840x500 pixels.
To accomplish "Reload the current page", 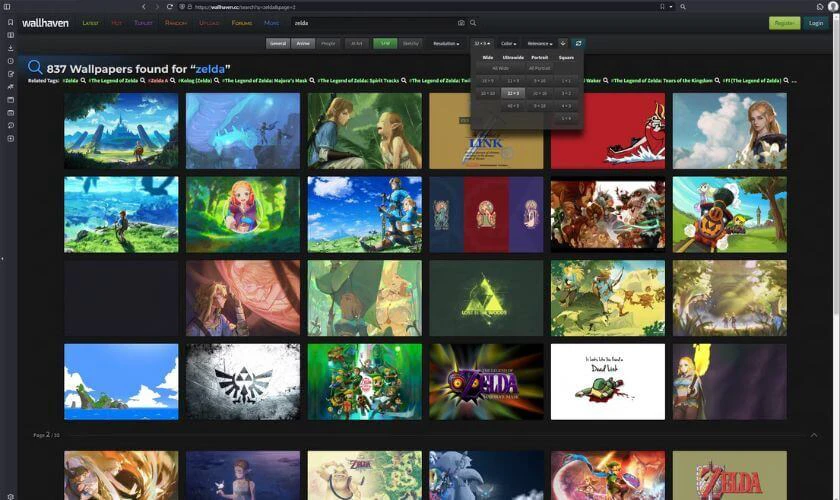I will click(170, 6).
